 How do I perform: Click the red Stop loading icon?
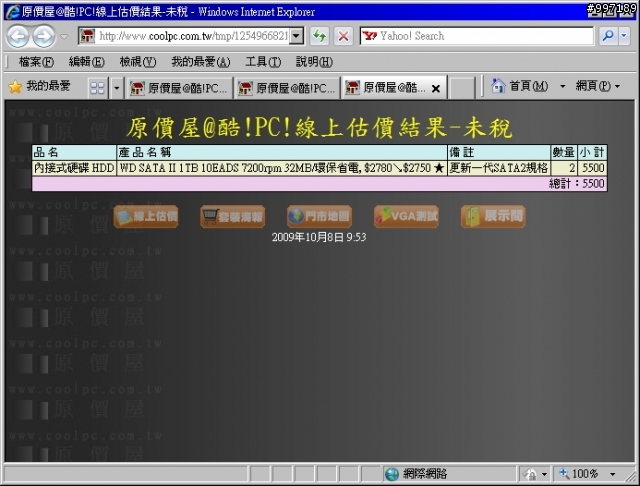click(x=344, y=36)
